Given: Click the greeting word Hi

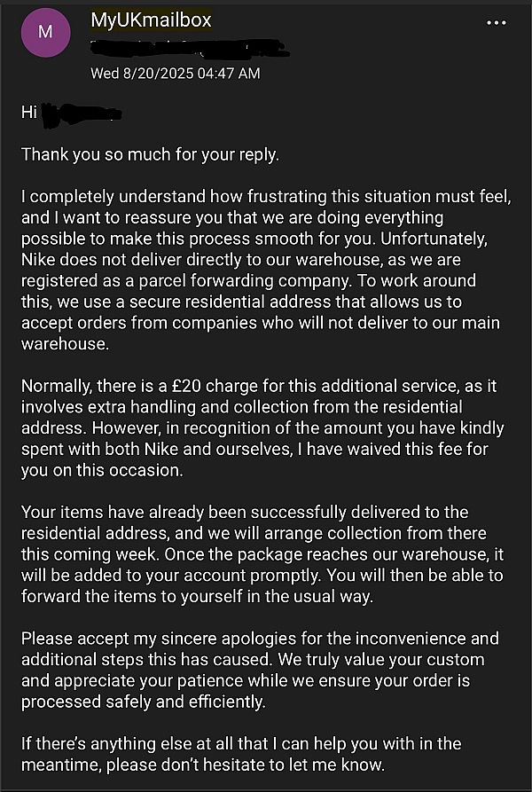Looking at the screenshot, I should 29,114.
